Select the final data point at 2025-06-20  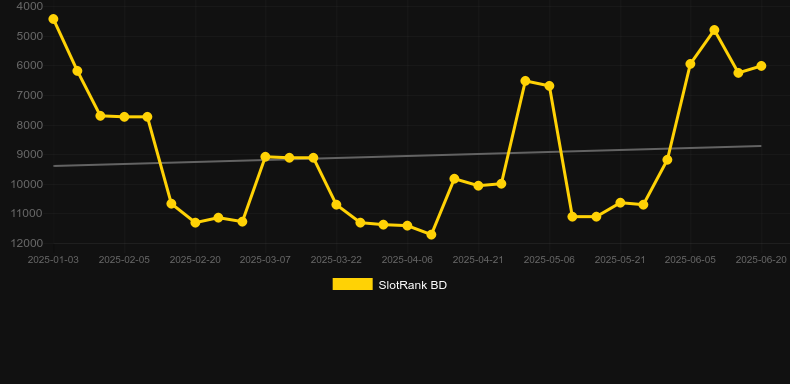(761, 66)
